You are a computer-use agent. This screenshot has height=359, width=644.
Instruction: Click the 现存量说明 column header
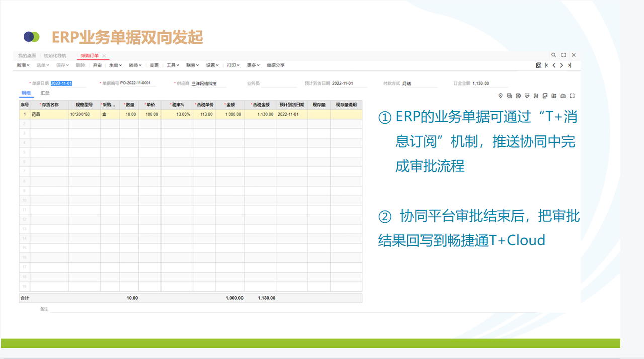(x=346, y=105)
